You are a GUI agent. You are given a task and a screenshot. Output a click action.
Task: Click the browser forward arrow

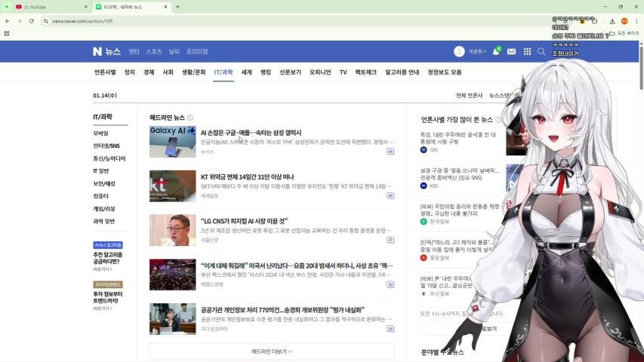pos(20,21)
